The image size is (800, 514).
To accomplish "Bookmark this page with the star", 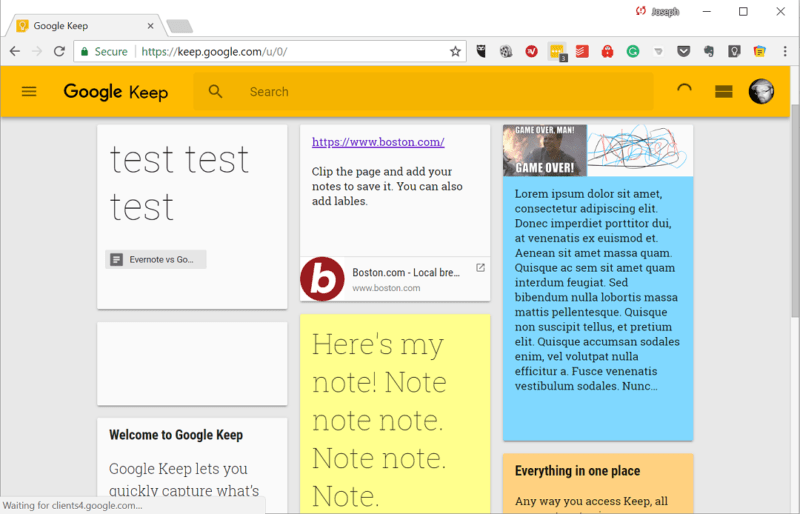I will (x=455, y=52).
